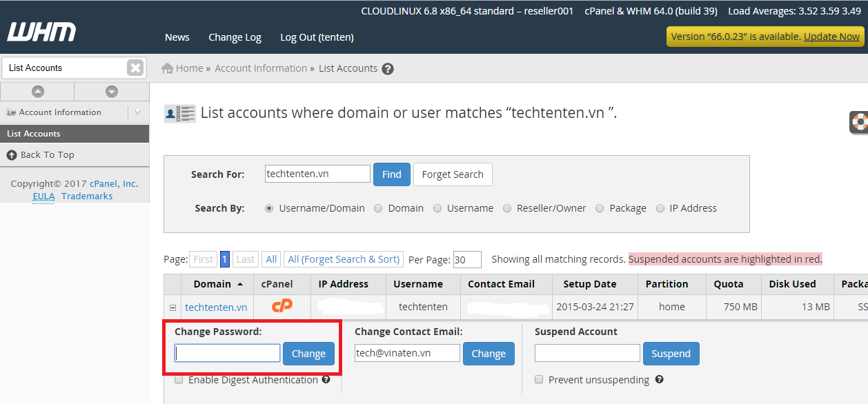Select Reseller/Owner radio button
The height and width of the screenshot is (404, 868).
507,208
